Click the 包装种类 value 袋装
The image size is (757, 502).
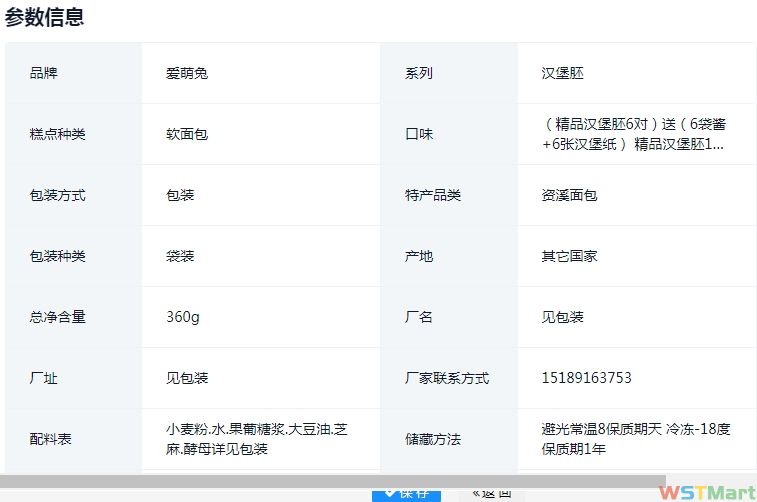point(180,256)
